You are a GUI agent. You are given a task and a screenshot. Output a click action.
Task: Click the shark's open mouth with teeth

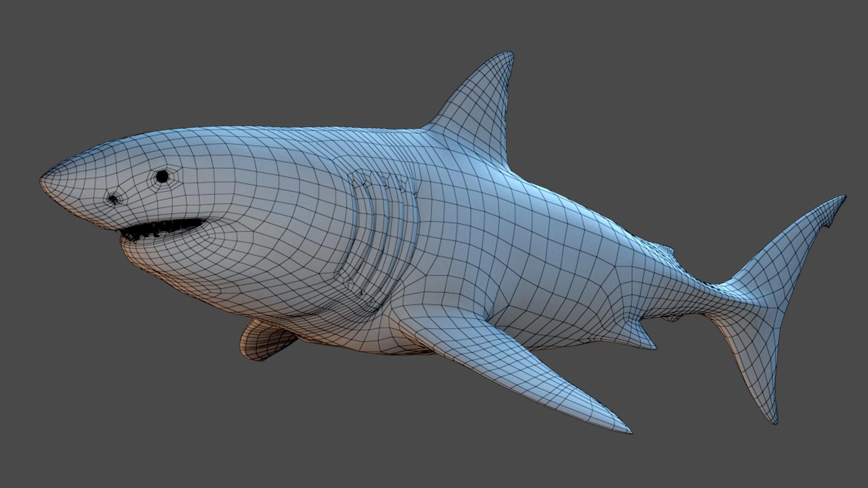point(164,229)
